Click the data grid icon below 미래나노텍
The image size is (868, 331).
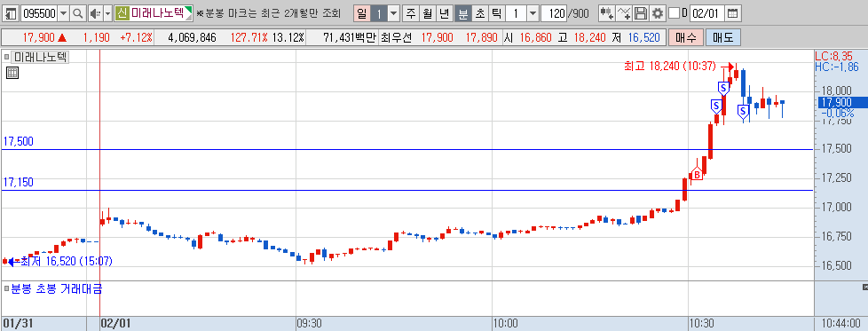[x=12, y=73]
